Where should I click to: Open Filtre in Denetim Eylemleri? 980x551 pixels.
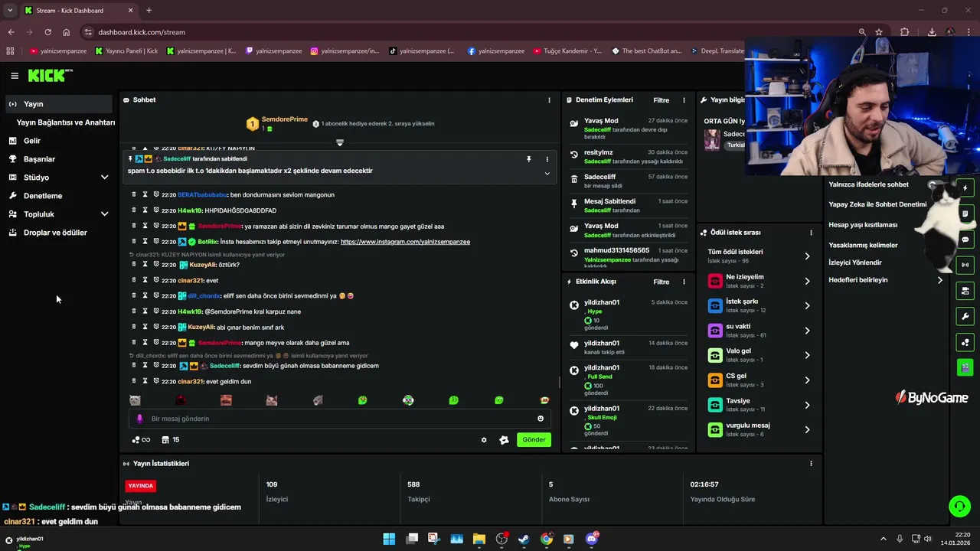(661, 100)
